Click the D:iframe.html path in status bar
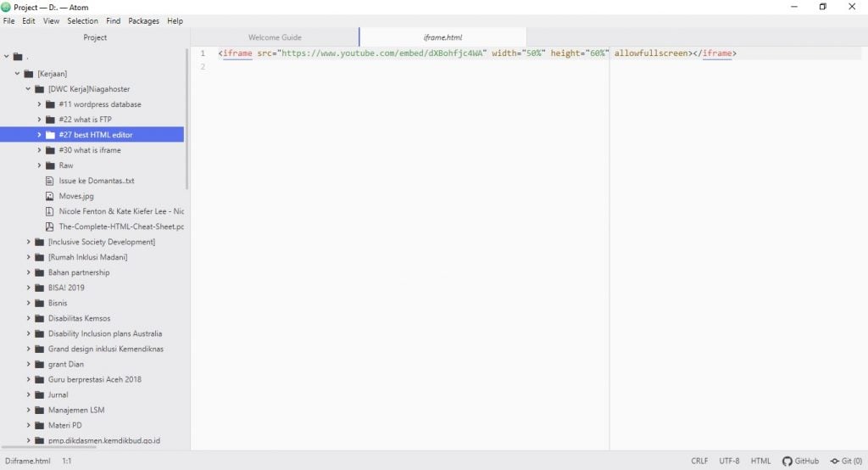This screenshot has width=868, height=470. click(x=28, y=462)
